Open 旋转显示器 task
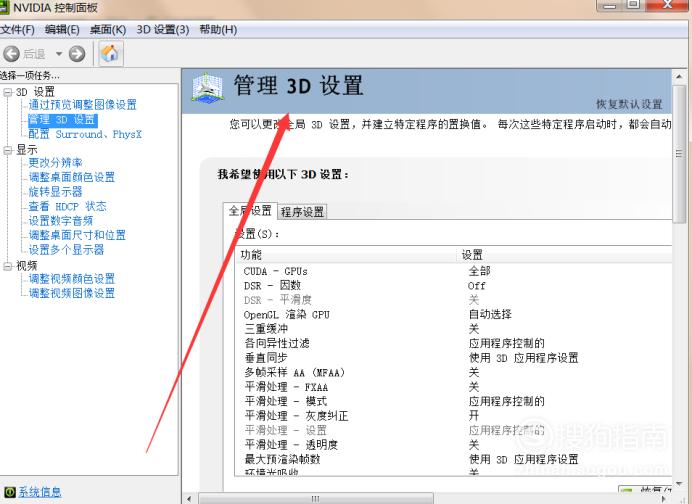This screenshot has height=504, width=692. click(55, 192)
